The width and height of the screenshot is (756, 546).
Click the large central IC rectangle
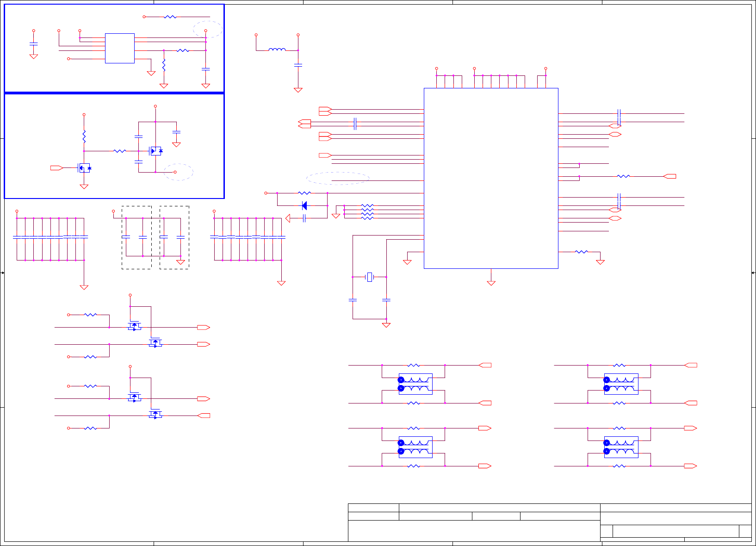coord(491,178)
